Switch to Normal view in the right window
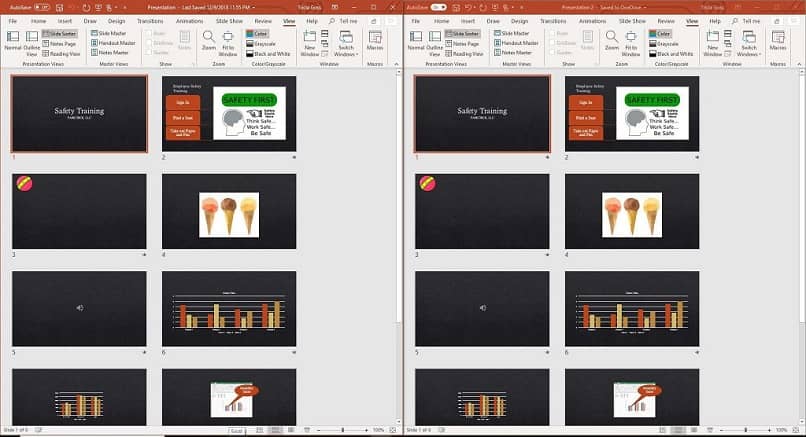Image resolution: width=806 pixels, height=437 pixels. click(416, 40)
